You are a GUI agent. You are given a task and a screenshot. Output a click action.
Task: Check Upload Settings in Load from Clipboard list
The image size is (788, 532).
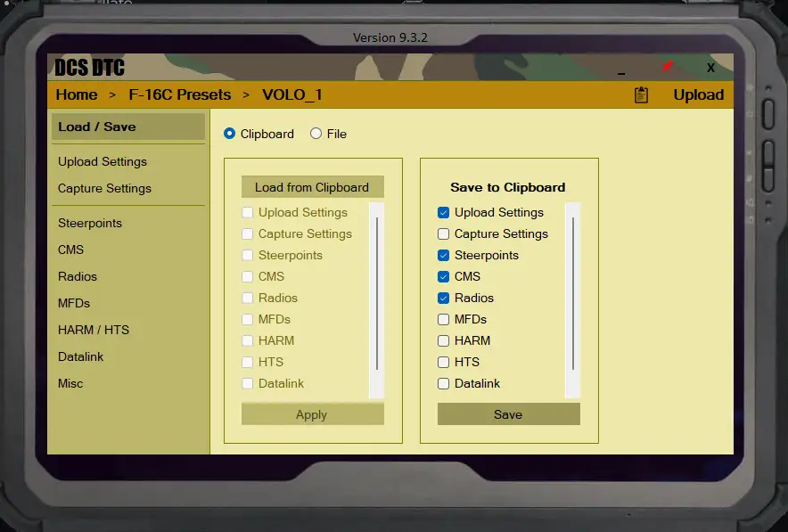247,212
